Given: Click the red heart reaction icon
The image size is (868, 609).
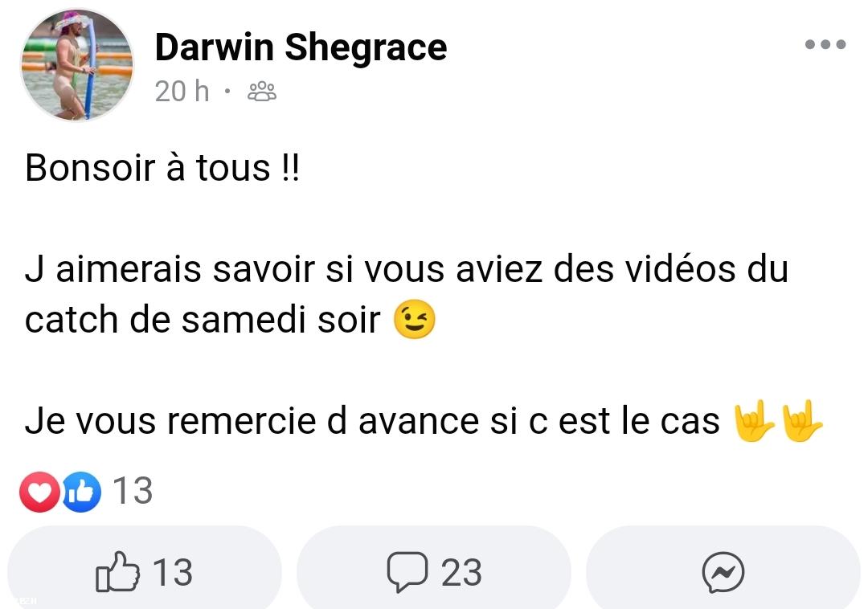Looking at the screenshot, I should (x=39, y=491).
